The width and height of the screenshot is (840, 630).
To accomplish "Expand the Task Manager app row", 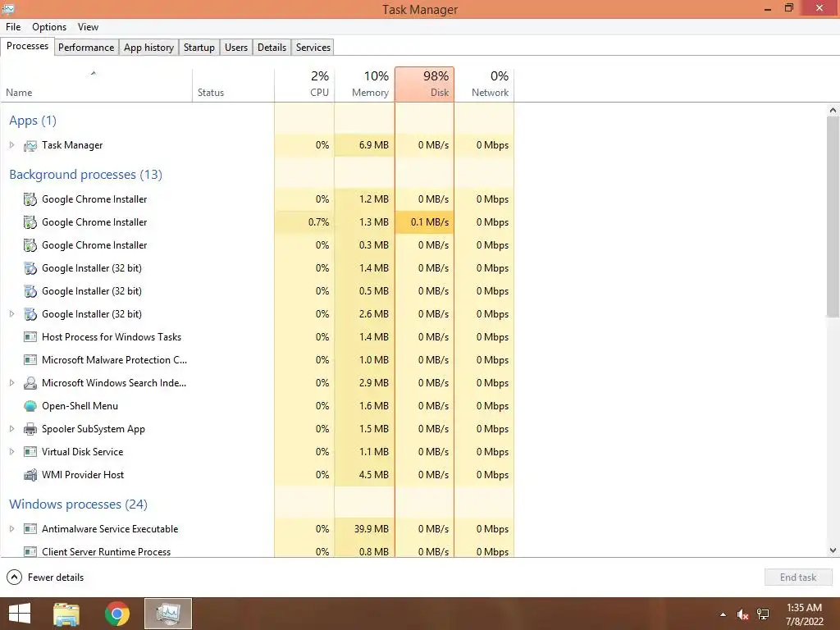I will click(11, 145).
